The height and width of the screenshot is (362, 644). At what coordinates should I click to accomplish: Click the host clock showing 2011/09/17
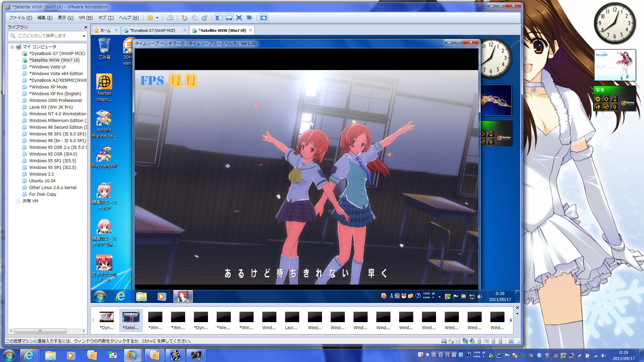624,356
